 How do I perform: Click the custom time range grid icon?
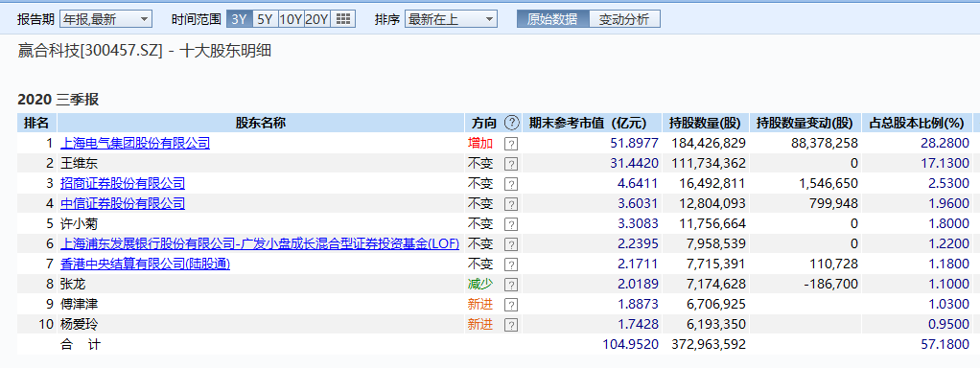pyautogui.click(x=342, y=19)
